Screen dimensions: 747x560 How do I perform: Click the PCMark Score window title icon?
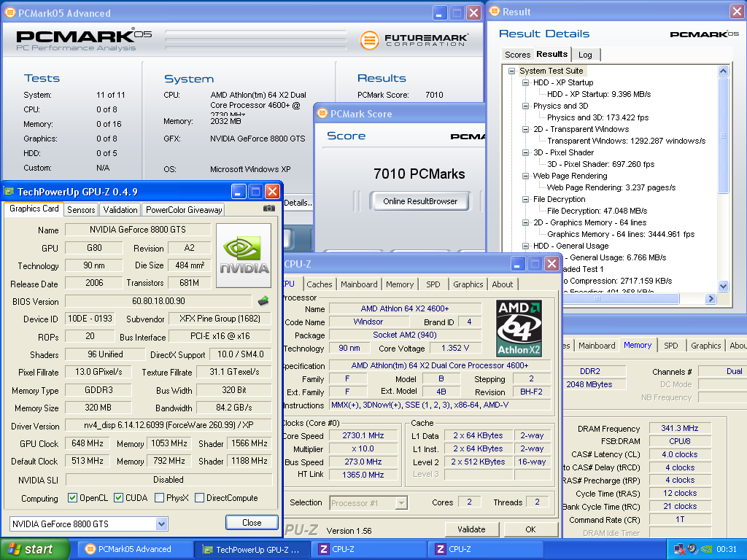coord(322,113)
